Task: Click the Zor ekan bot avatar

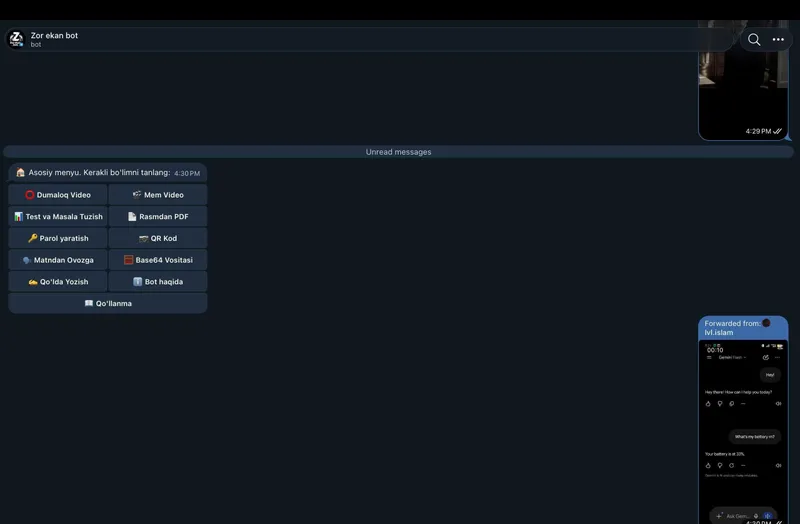Action: pos(16,39)
